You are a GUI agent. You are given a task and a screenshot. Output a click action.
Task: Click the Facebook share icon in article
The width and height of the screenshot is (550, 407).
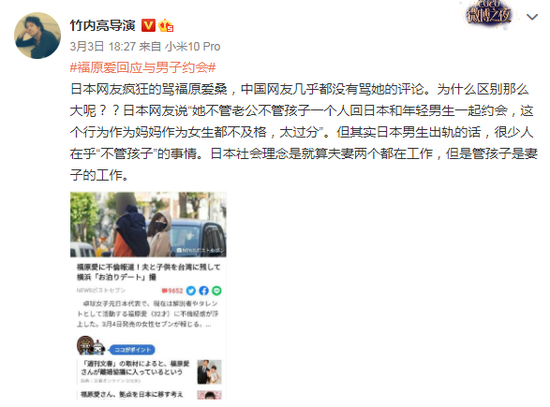tap(204, 291)
